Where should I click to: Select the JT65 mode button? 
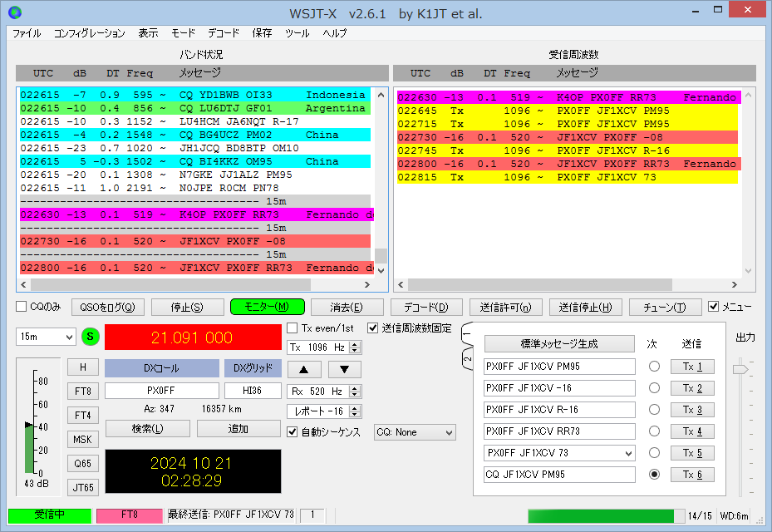coord(83,488)
